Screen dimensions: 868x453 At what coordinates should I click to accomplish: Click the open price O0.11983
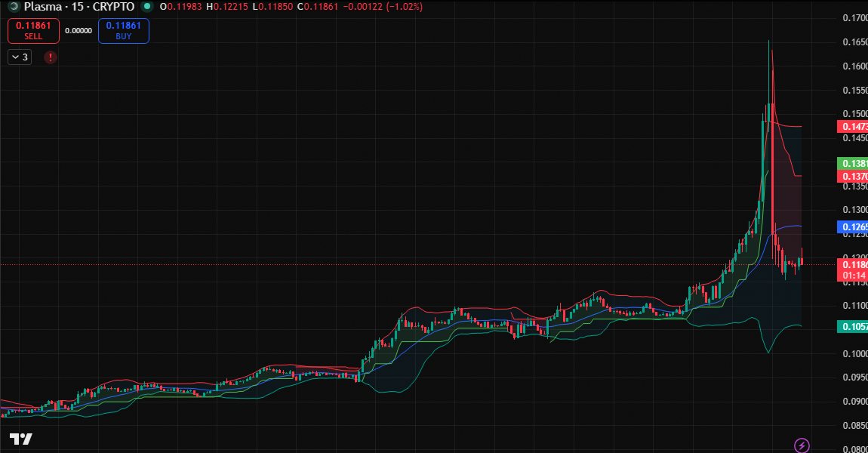[180, 7]
